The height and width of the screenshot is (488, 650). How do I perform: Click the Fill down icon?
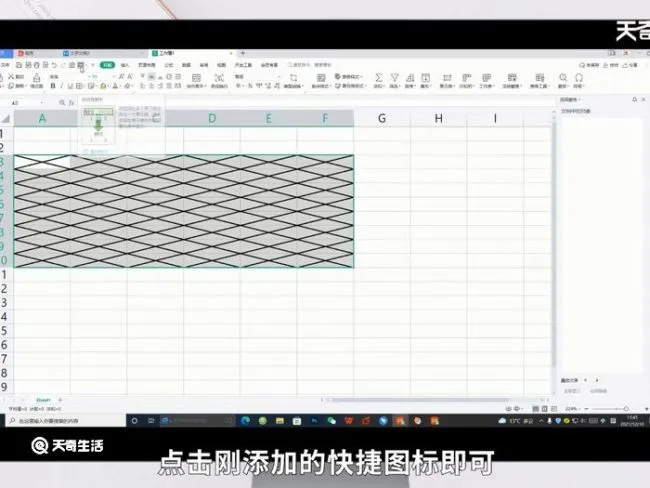pyautogui.click(x=425, y=78)
